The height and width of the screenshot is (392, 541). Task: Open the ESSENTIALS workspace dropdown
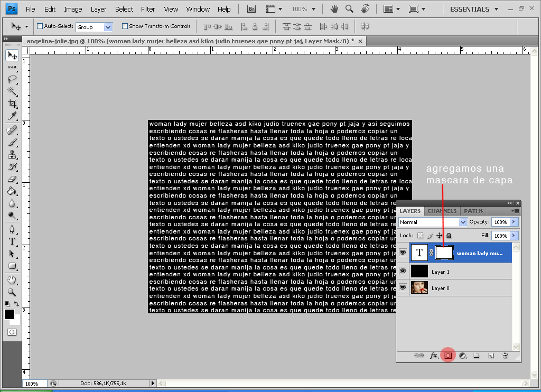(x=474, y=10)
